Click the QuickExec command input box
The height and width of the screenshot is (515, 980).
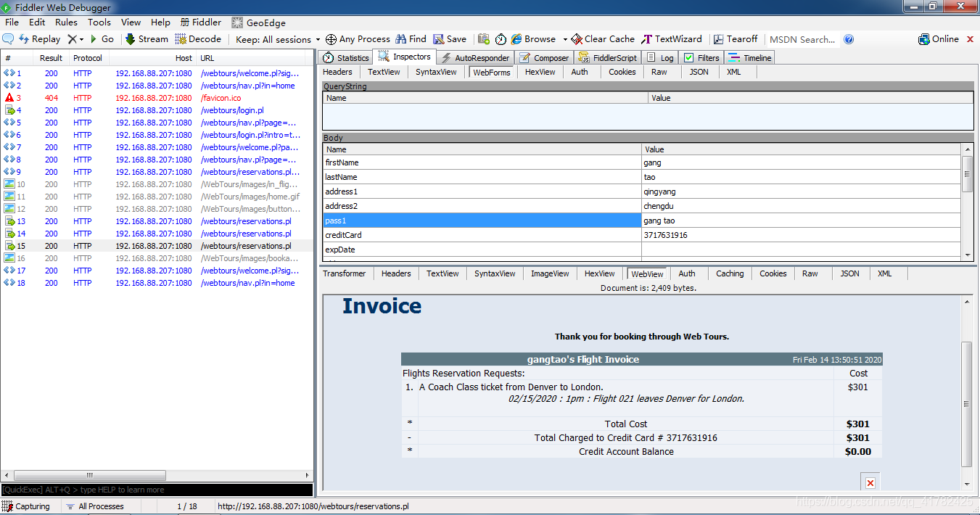point(157,490)
